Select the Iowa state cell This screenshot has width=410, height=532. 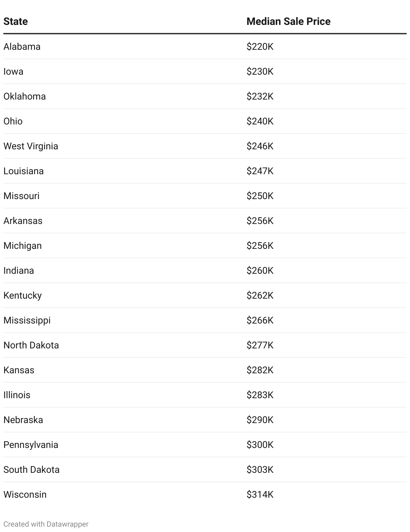pyautogui.click(x=13, y=71)
